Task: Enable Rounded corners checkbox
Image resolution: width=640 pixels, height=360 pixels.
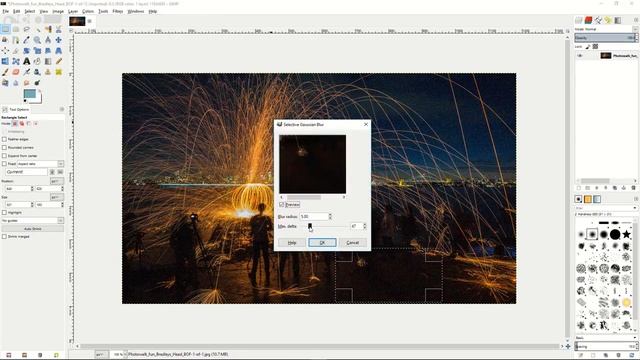Action: pos(4,147)
